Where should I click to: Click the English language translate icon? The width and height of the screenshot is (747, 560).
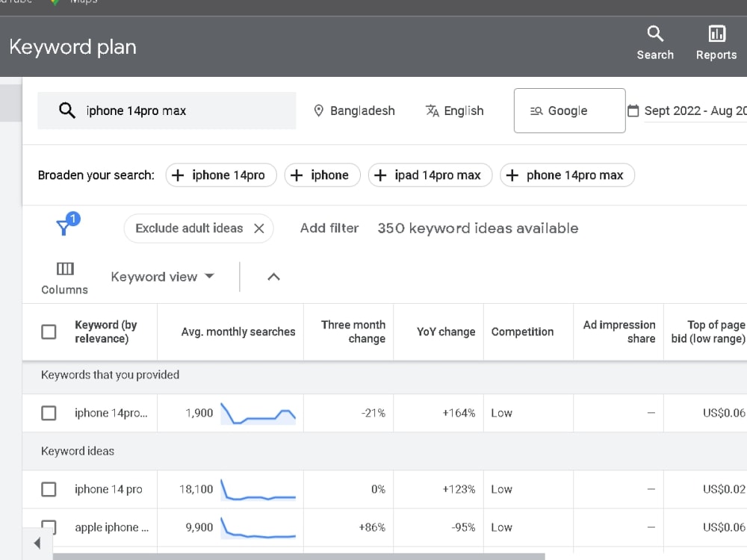tap(432, 111)
